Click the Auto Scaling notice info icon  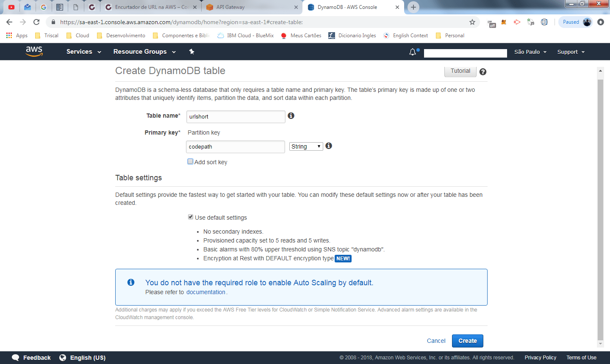tap(131, 282)
